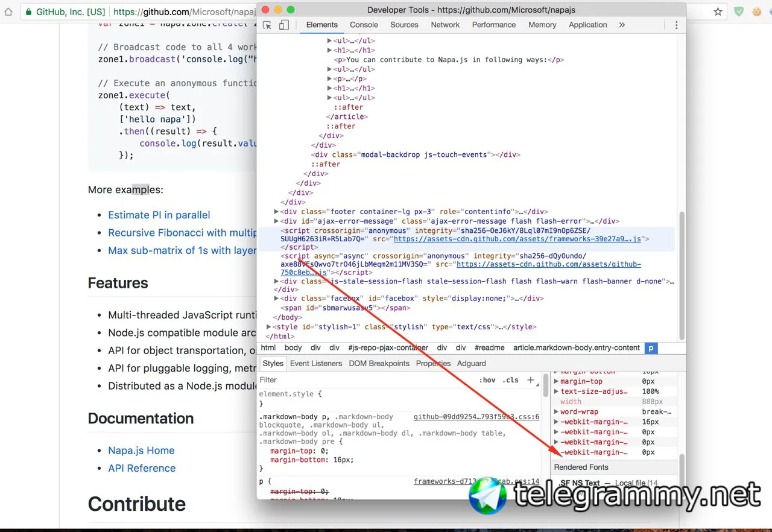The height and width of the screenshot is (532, 772).
Task: Select the Performance tab
Action: pyautogui.click(x=494, y=25)
